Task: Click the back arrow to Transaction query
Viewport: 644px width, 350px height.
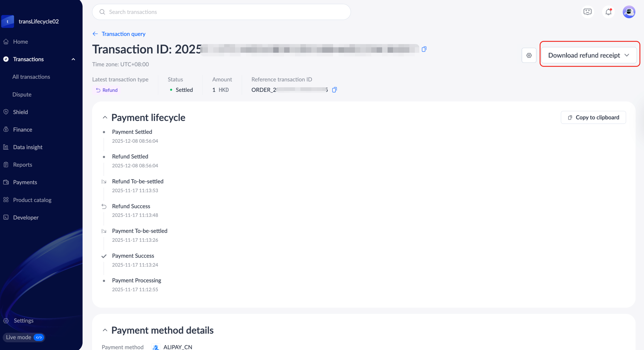Action: (95, 34)
